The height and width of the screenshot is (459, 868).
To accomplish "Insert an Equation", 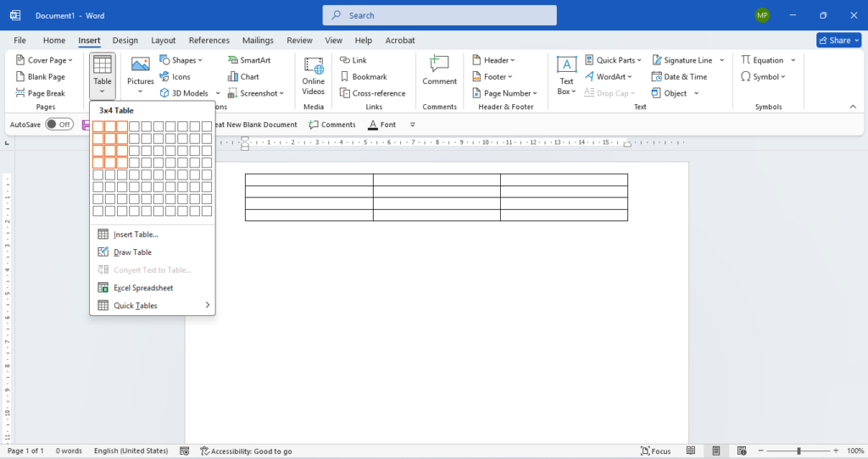I will [x=762, y=60].
